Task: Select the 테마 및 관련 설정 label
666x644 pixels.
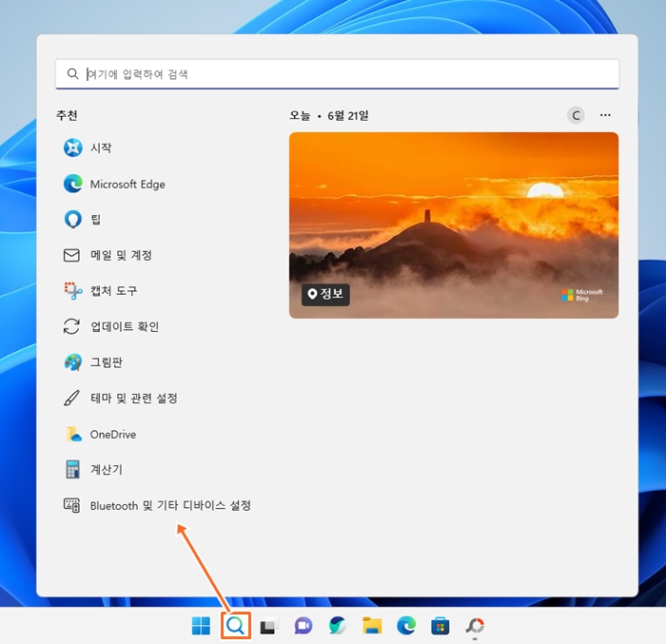Action: [134, 398]
